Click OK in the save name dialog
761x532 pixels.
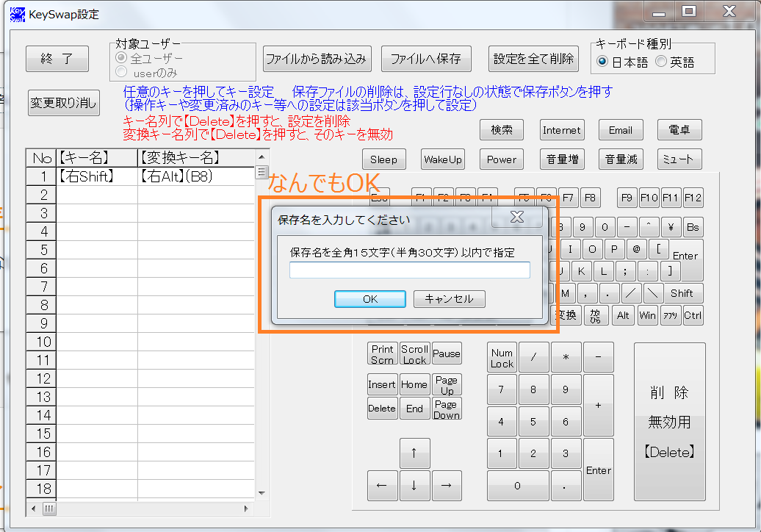[369, 299]
